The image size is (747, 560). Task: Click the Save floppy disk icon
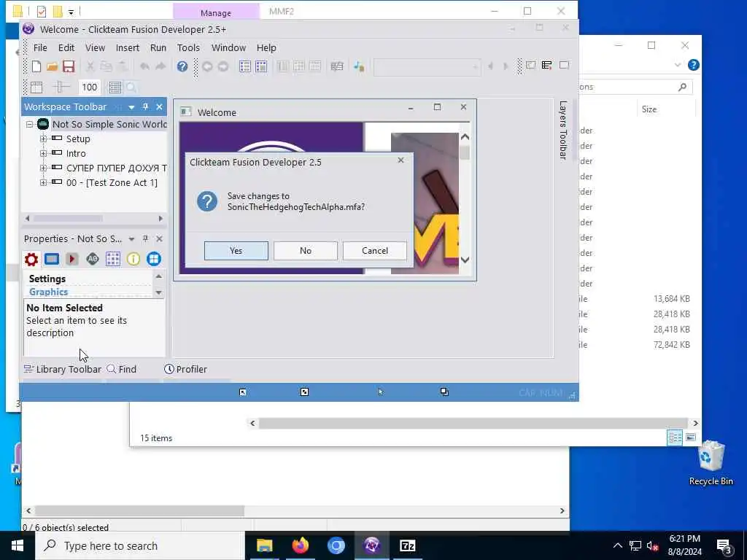(x=69, y=66)
